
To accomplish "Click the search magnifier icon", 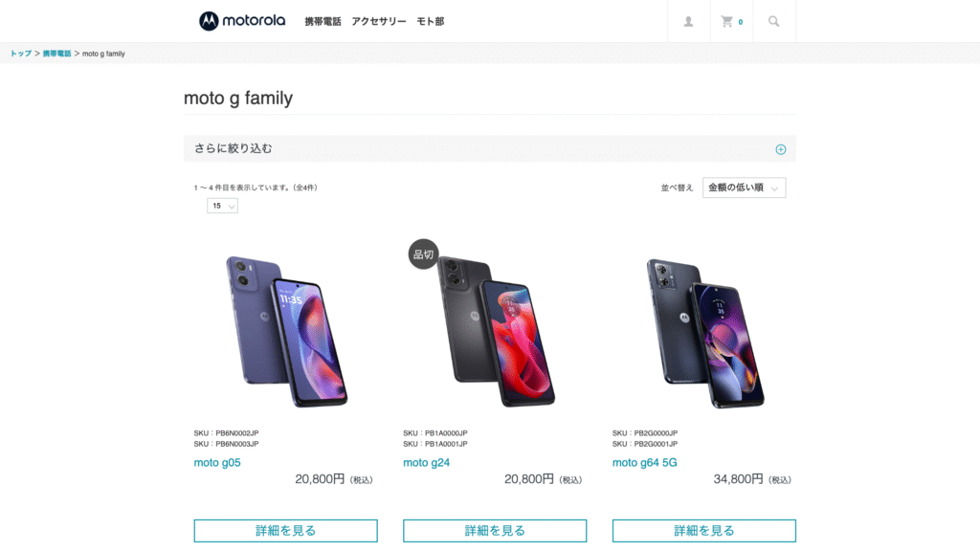I will [x=773, y=21].
